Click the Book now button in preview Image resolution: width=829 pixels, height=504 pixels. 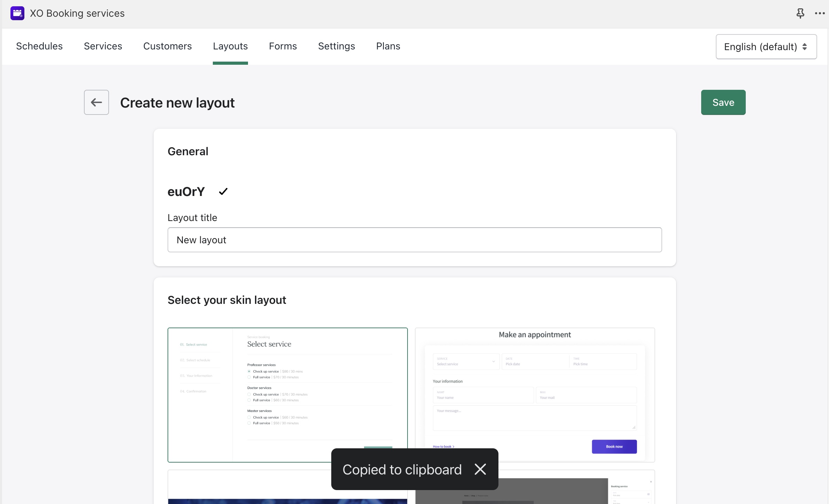click(614, 446)
